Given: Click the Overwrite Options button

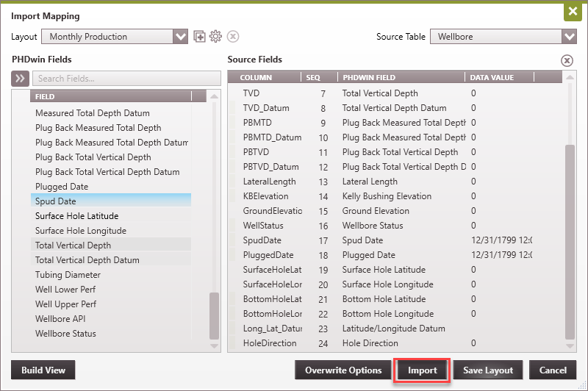Looking at the screenshot, I should pyautogui.click(x=343, y=370).
